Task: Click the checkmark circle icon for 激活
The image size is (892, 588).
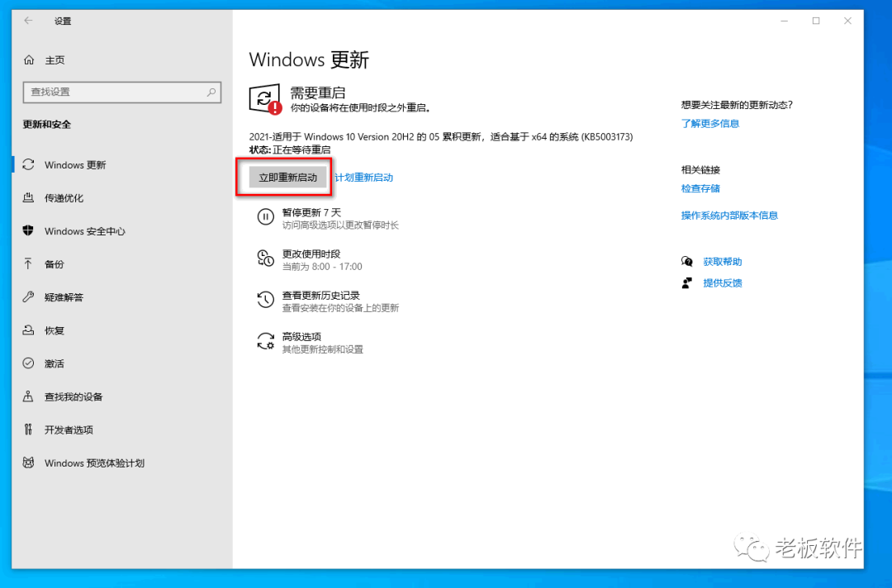Action: coord(28,363)
